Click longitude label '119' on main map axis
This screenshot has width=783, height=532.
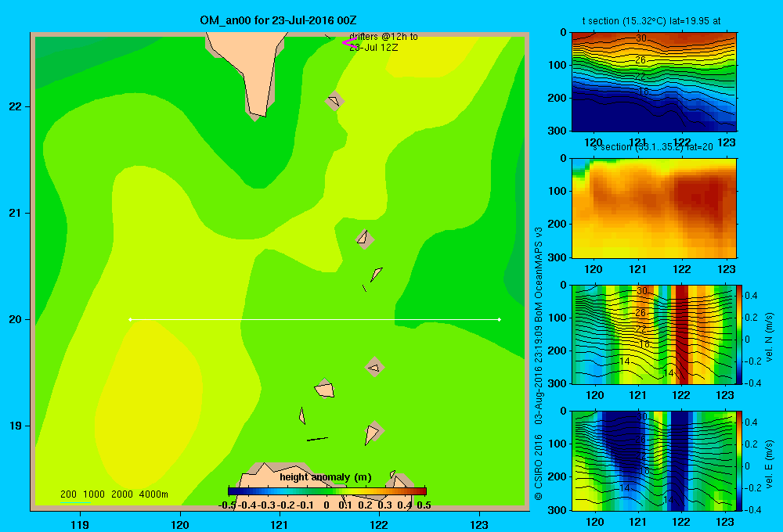point(80,524)
